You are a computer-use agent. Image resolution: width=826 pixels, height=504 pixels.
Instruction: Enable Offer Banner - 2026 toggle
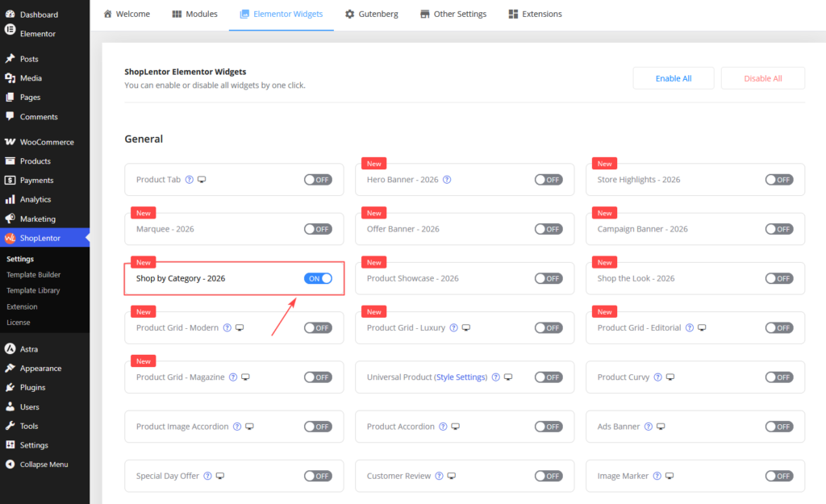coord(549,229)
